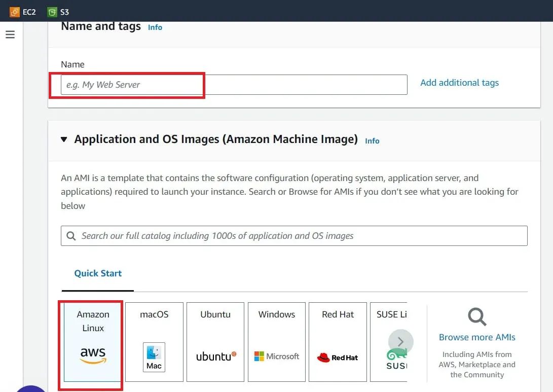The height and width of the screenshot is (392, 553).
Task: Click the AMI catalog search box
Action: point(294,235)
